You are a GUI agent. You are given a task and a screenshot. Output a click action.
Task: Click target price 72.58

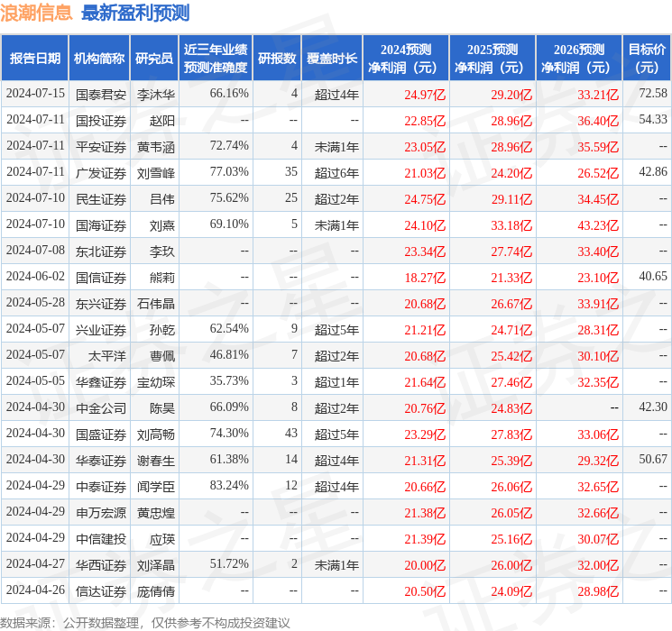point(653,94)
